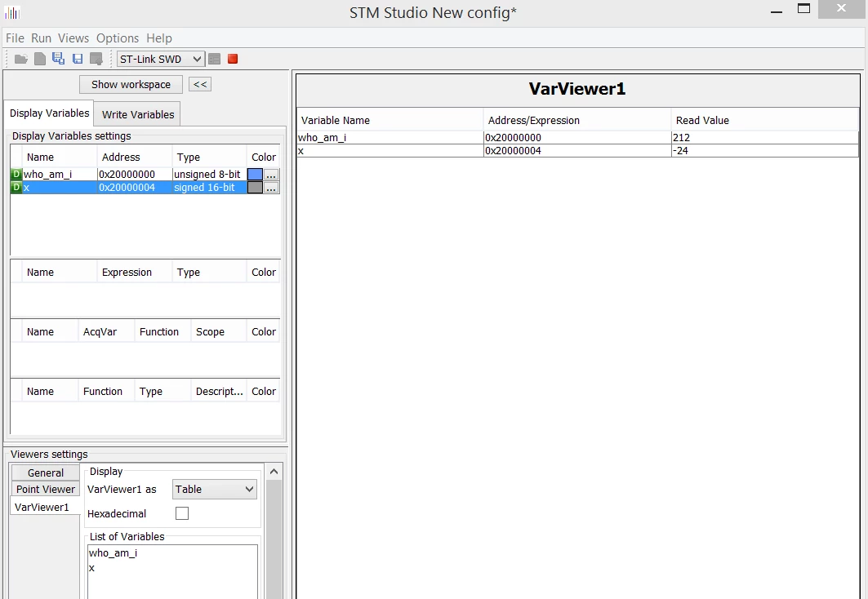Click the Expression column header
This screenshot has height=599, width=868.
[134, 272]
